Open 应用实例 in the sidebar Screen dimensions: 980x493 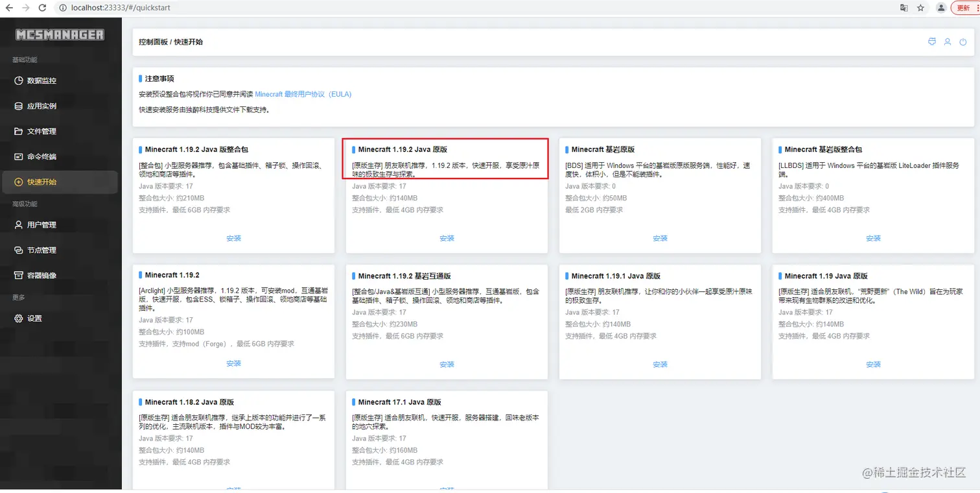59,106
